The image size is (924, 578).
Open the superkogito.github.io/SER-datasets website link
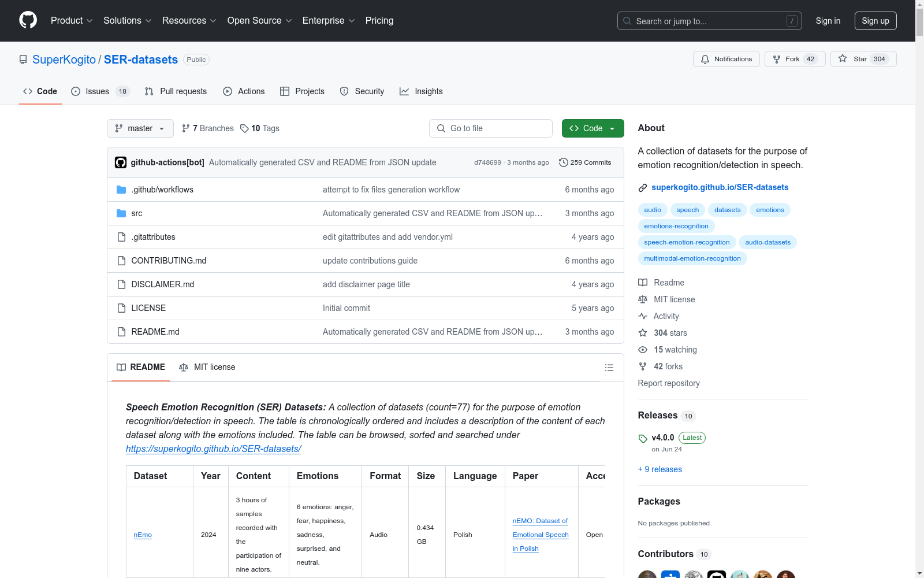pyautogui.click(x=720, y=187)
